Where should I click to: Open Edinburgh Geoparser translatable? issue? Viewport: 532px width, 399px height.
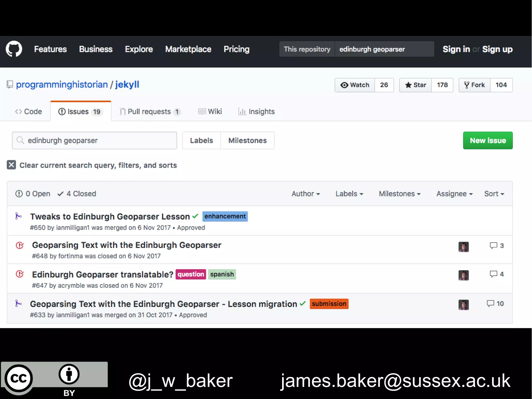tap(103, 274)
